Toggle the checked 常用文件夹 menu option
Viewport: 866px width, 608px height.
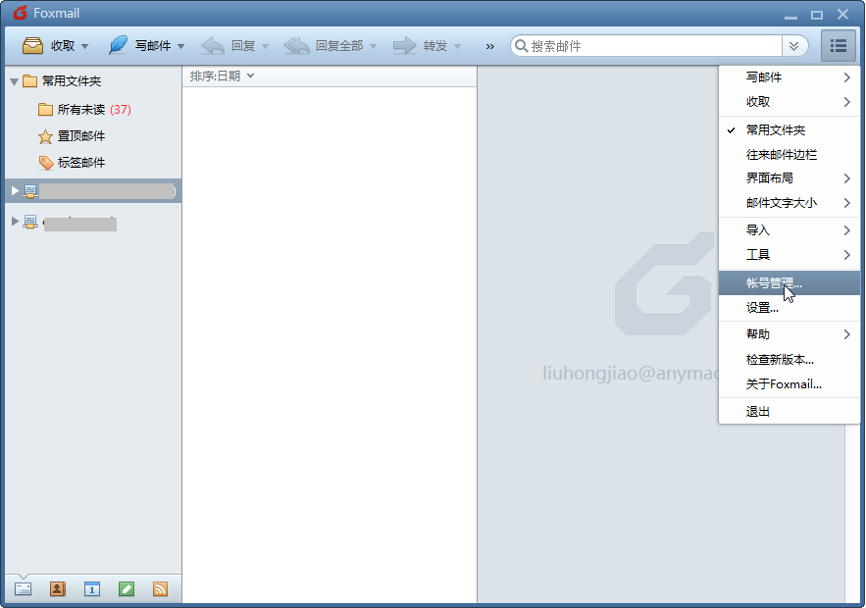(775, 130)
